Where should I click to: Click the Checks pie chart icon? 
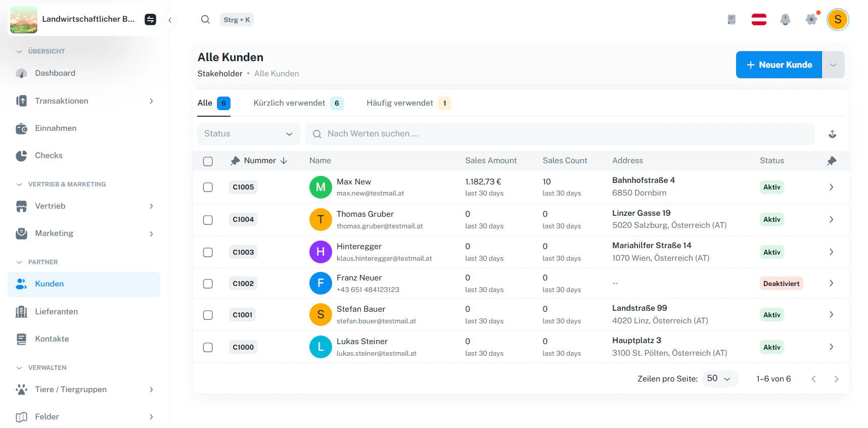(x=21, y=156)
